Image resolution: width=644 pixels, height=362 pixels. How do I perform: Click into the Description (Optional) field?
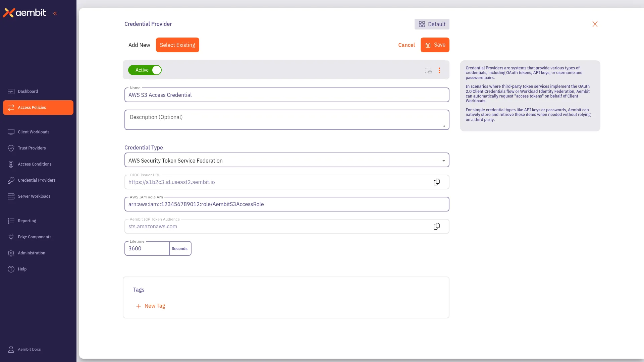click(287, 120)
